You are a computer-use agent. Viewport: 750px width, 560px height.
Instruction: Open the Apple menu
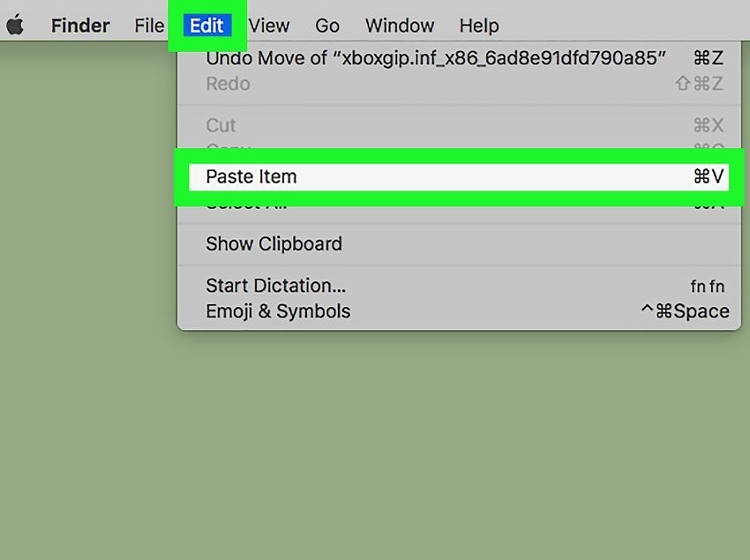point(15,26)
